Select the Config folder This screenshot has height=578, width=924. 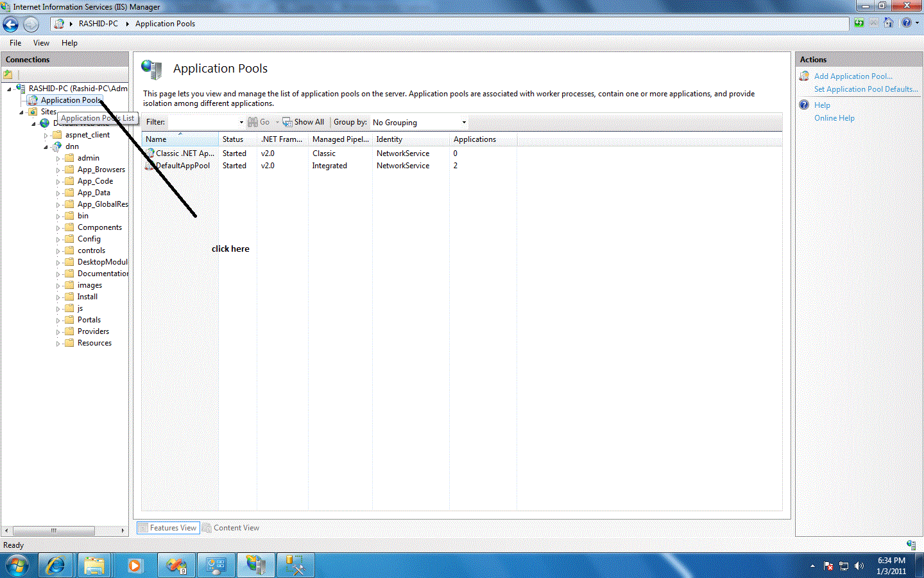[x=89, y=239]
